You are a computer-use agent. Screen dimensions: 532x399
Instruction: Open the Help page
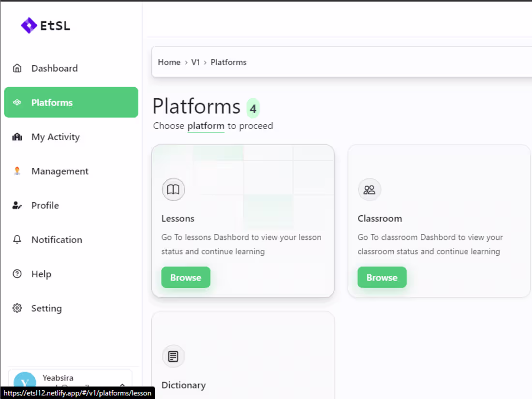pos(71,274)
